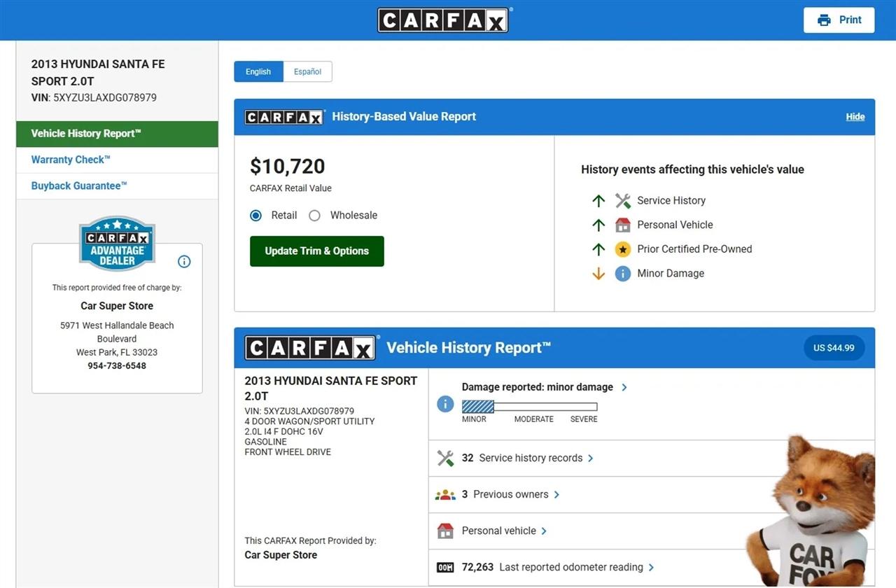896x588 pixels.
Task: Click the Prior Certified Pre-Owned star icon
Action: [x=622, y=249]
